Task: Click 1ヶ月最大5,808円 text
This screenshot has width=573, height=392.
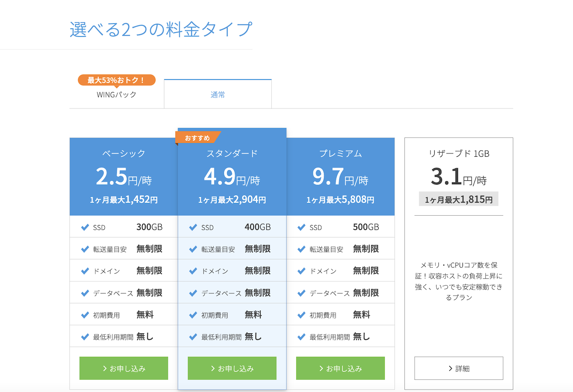Action: click(341, 200)
